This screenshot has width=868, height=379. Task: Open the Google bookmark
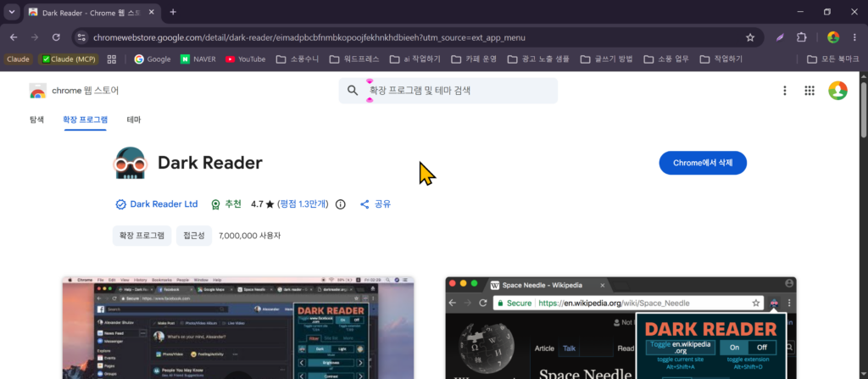point(153,59)
